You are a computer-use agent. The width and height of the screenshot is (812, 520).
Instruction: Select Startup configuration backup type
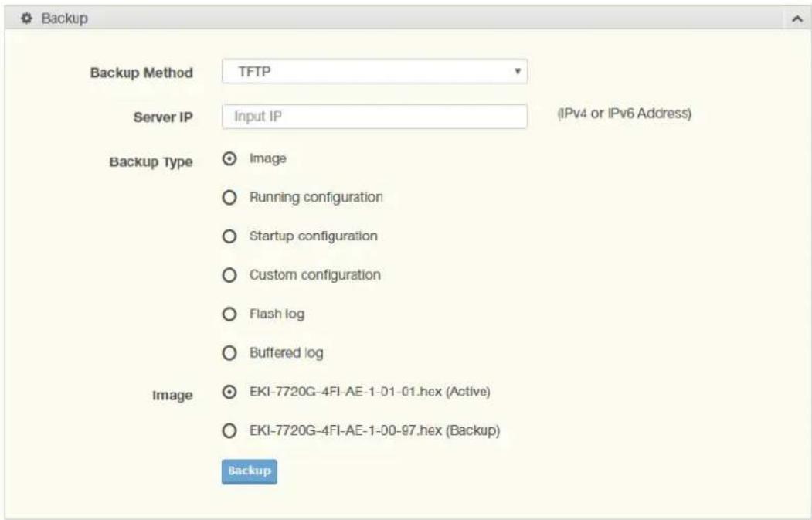[x=229, y=236]
